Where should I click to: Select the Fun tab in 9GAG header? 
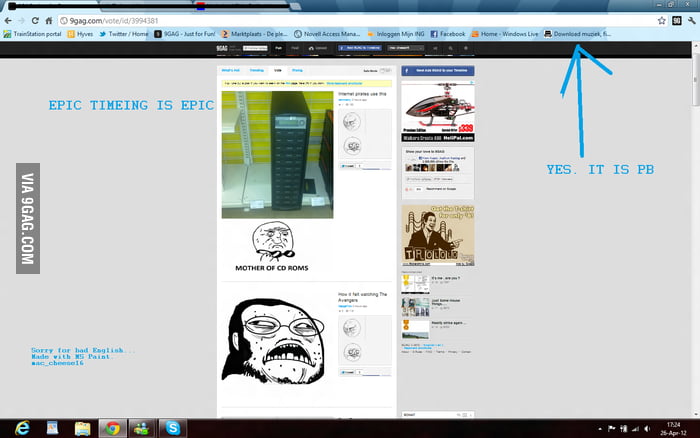(x=279, y=48)
